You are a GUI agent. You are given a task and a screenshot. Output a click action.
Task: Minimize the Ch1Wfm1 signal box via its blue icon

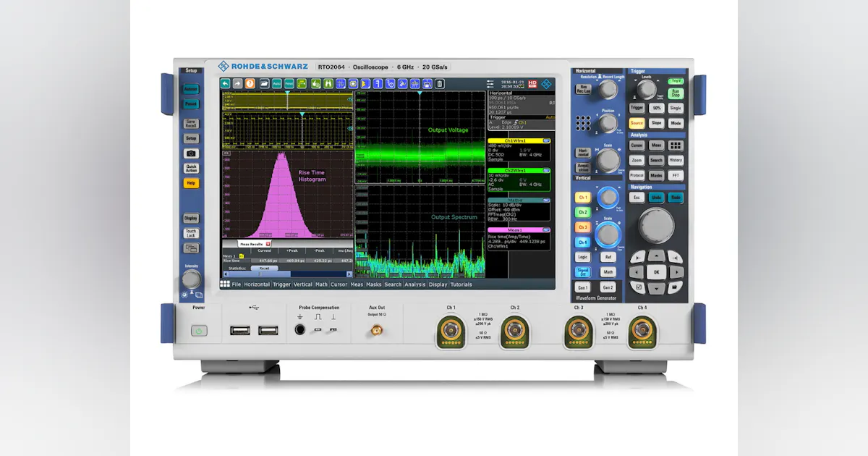coord(546,140)
